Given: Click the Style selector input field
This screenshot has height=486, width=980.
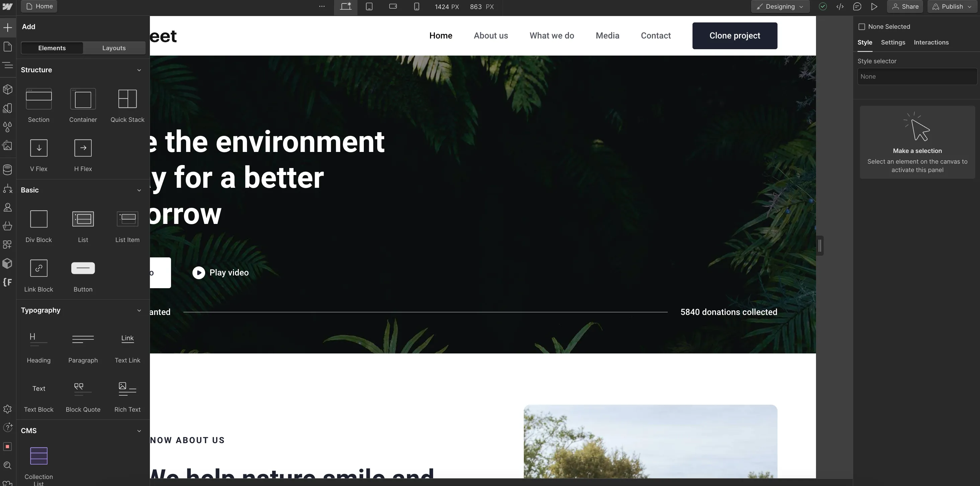Looking at the screenshot, I should pyautogui.click(x=917, y=77).
